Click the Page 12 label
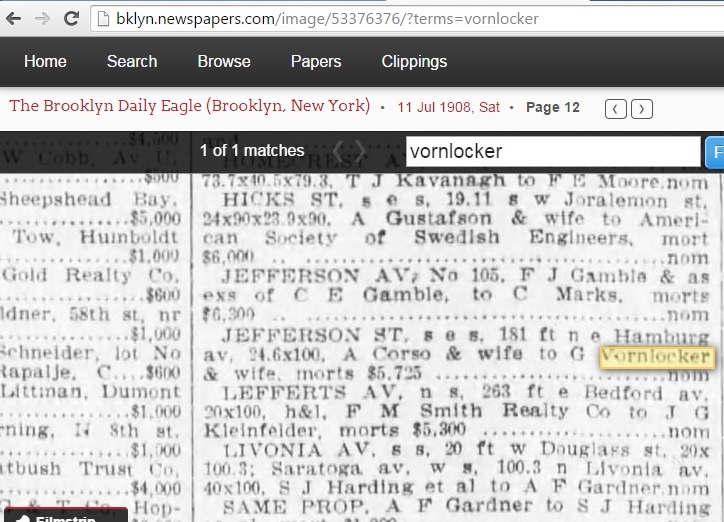Screen dimensions: 724x522 552,107
